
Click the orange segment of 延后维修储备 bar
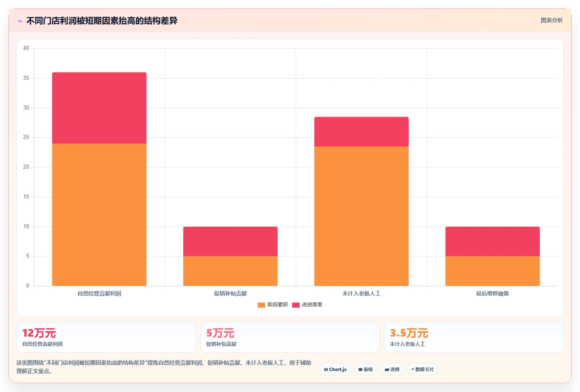pos(492,271)
